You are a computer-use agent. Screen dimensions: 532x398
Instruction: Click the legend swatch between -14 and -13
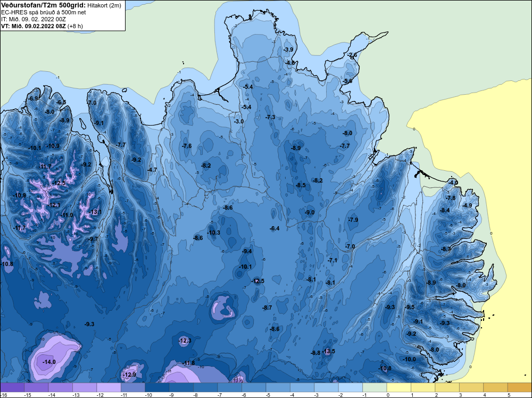tap(61, 387)
